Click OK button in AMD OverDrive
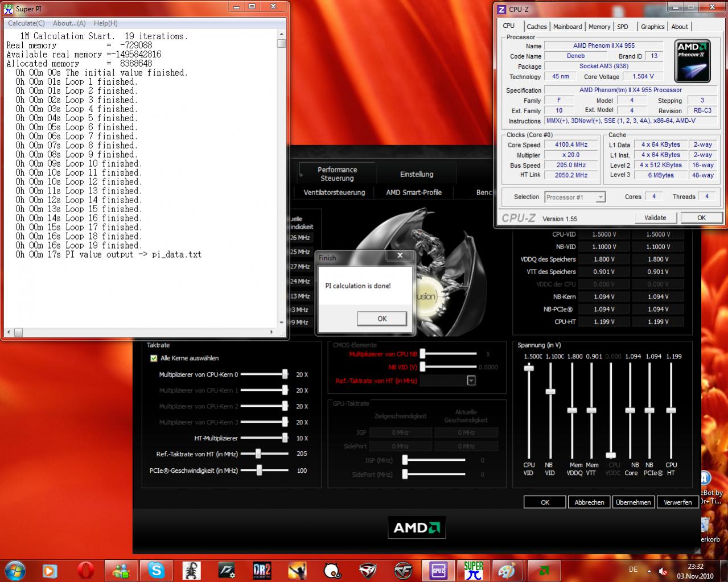The image size is (728, 582). point(545,502)
